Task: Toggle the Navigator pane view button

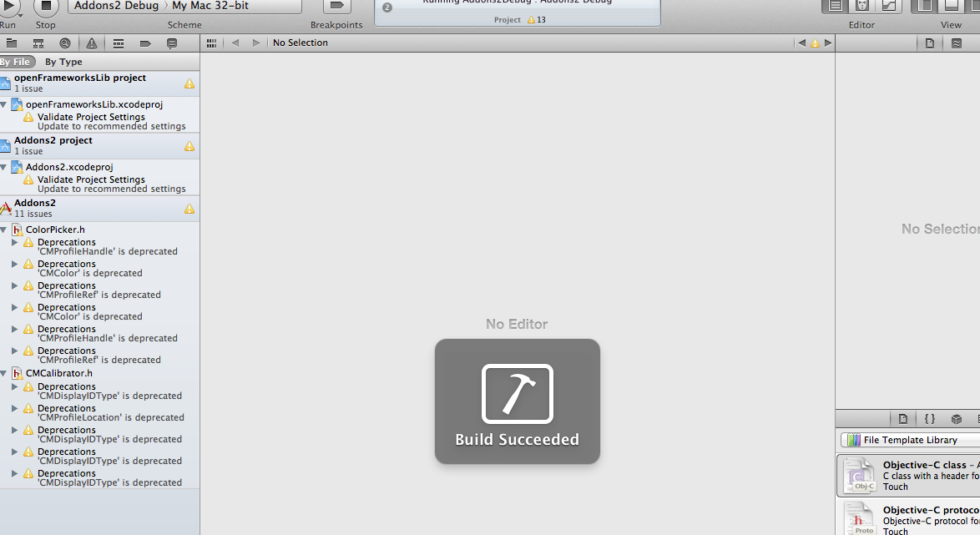Action: 924,6
